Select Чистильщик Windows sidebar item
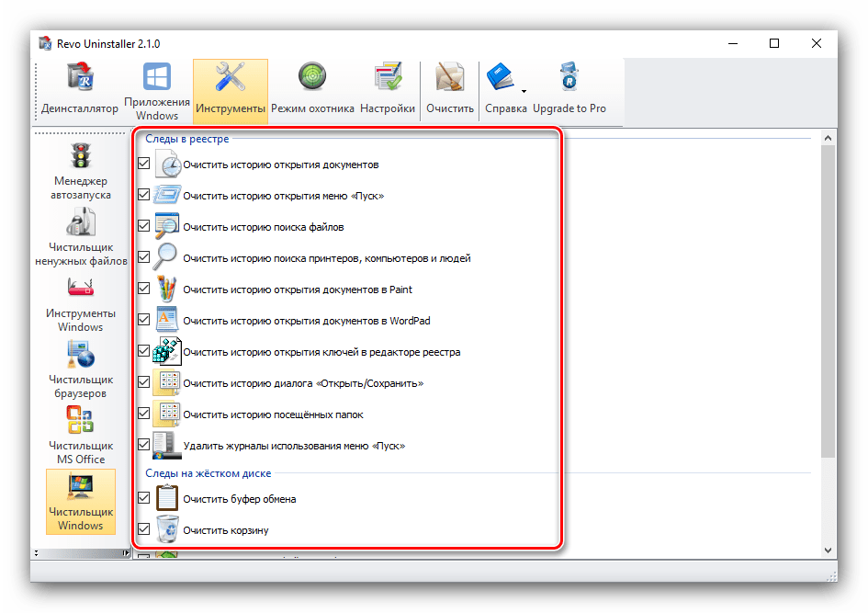This screenshot has width=868, height=613. pyautogui.click(x=81, y=502)
